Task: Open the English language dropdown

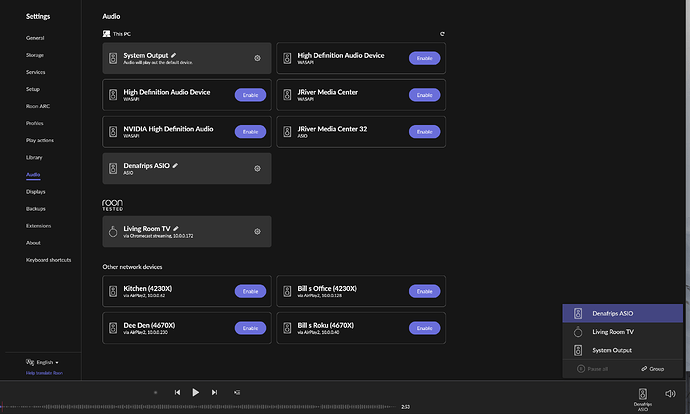Action: (x=47, y=363)
